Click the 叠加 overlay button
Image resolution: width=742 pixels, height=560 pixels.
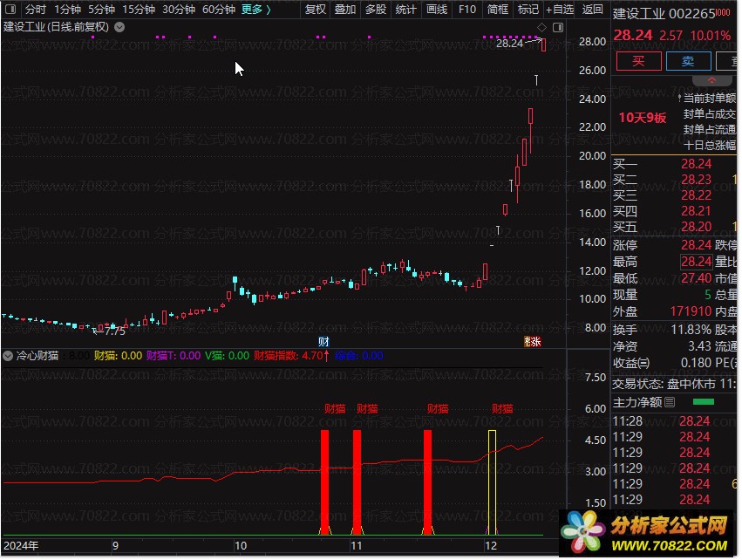(x=345, y=9)
